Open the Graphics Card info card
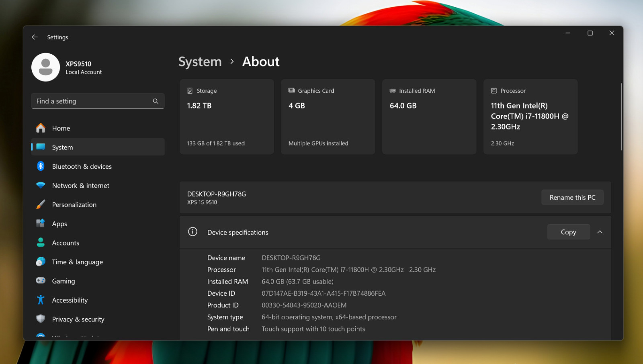 coord(328,117)
